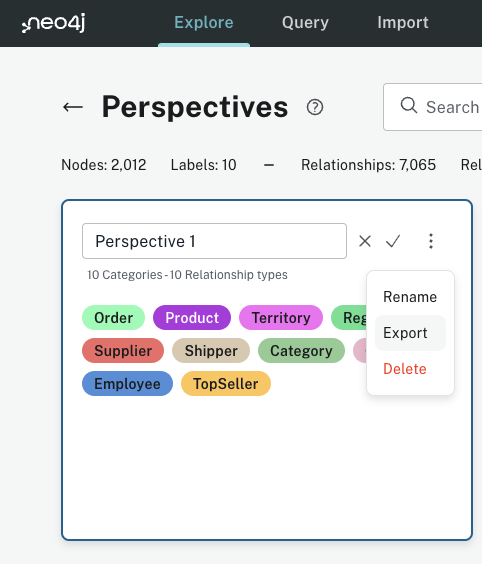Go back using the left arrow
482x564 pixels.
[73, 107]
